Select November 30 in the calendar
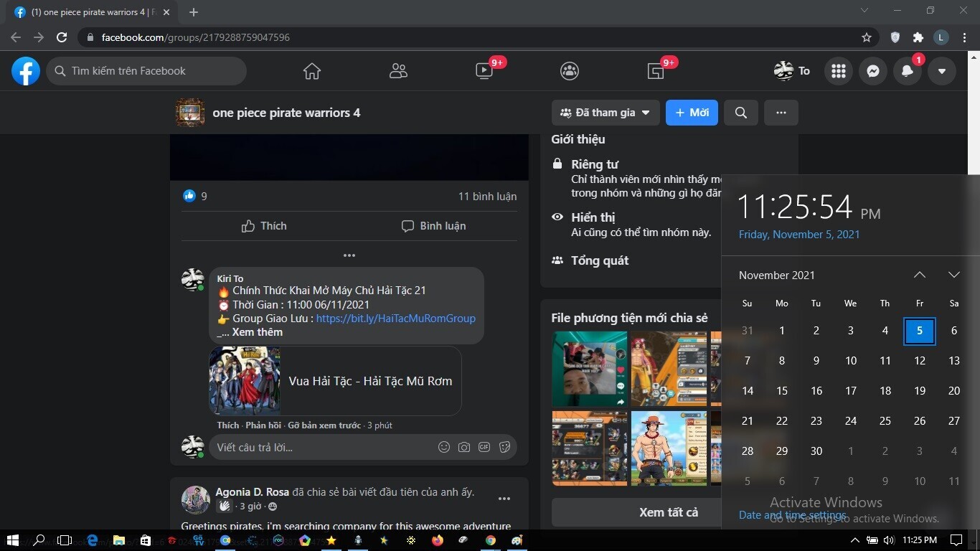 tap(816, 451)
